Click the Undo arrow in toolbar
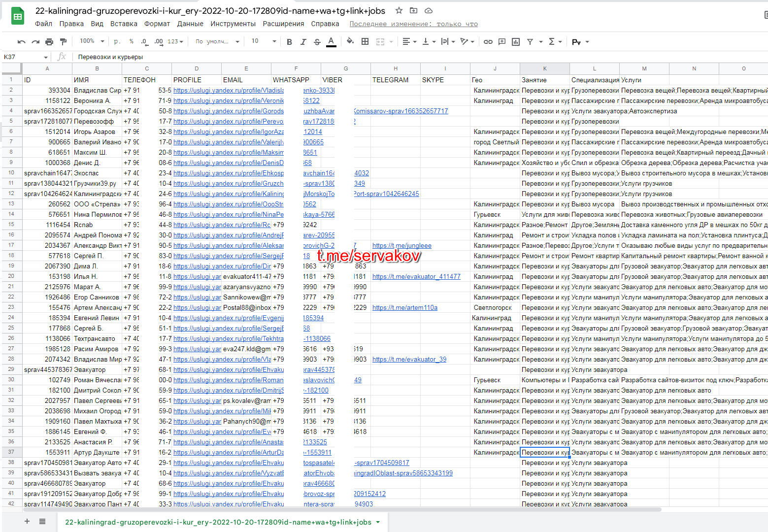 [21, 42]
